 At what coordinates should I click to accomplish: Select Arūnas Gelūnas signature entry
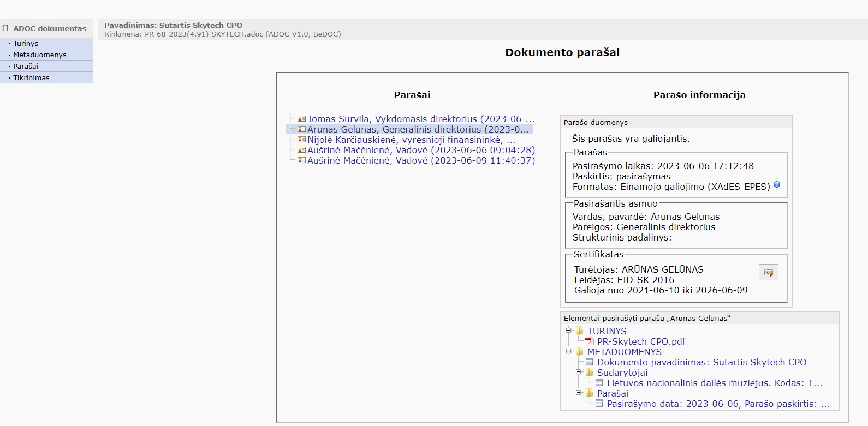pyautogui.click(x=418, y=129)
